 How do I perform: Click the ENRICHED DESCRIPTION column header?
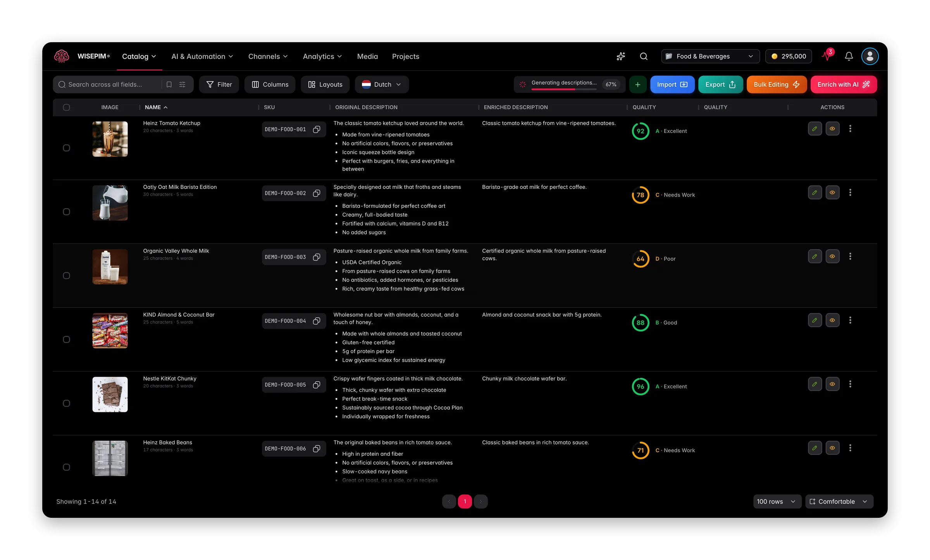pyautogui.click(x=516, y=107)
